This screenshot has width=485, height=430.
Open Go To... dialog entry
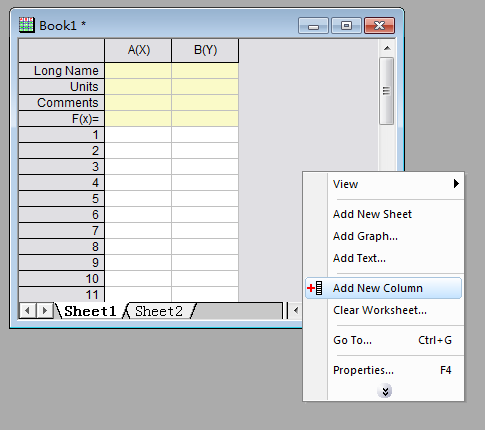click(x=352, y=340)
